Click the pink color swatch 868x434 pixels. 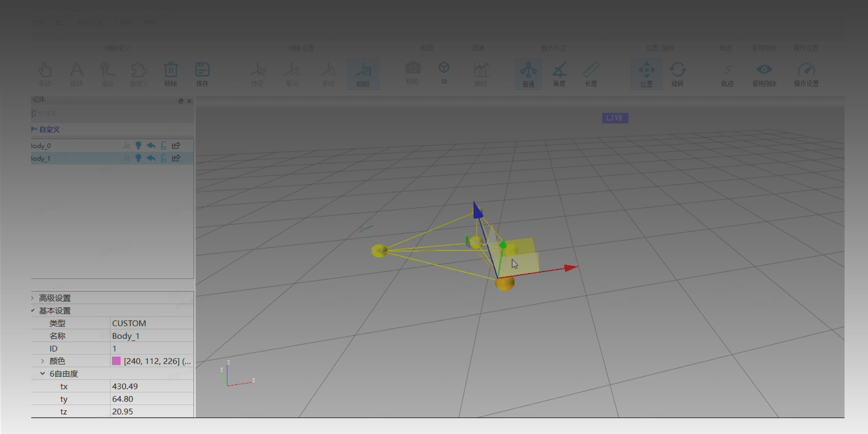tap(116, 361)
